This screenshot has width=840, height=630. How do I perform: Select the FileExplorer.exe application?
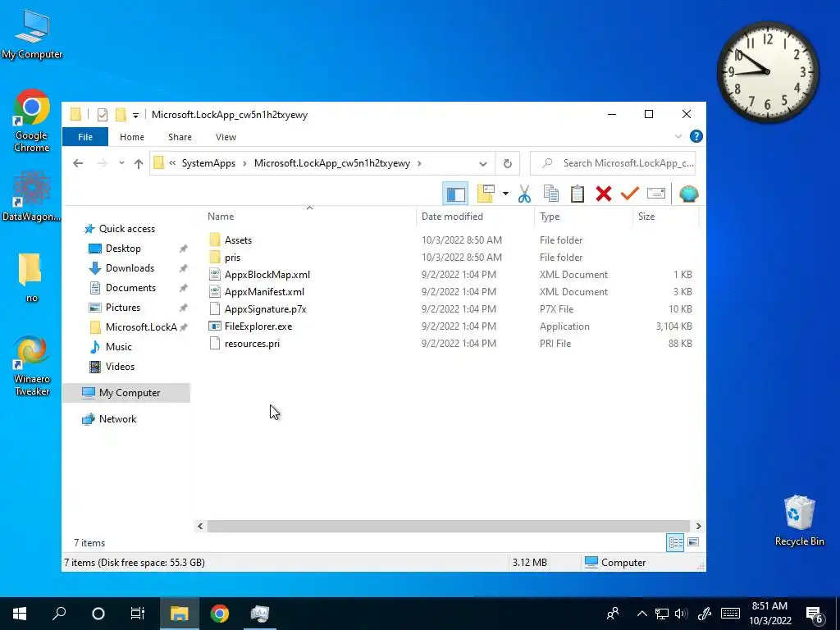click(x=258, y=326)
